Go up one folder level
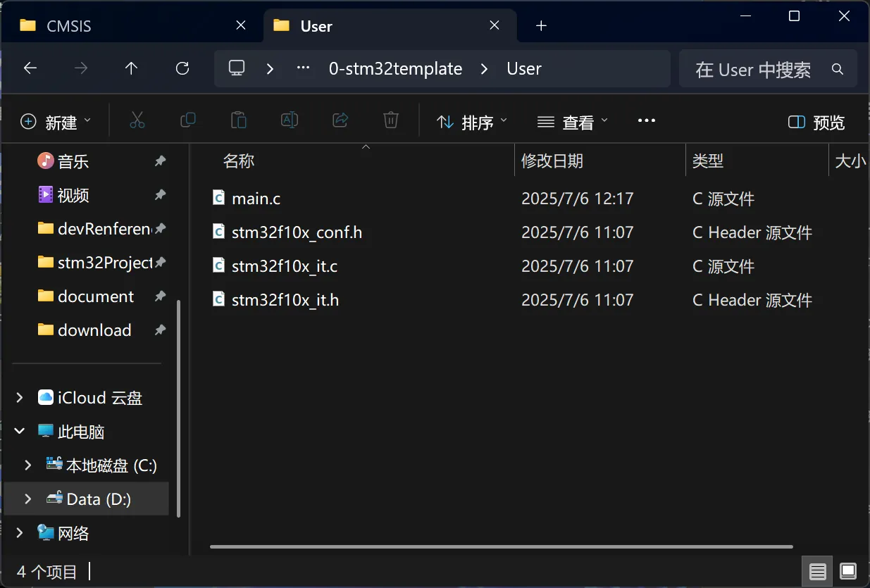 pyautogui.click(x=131, y=68)
